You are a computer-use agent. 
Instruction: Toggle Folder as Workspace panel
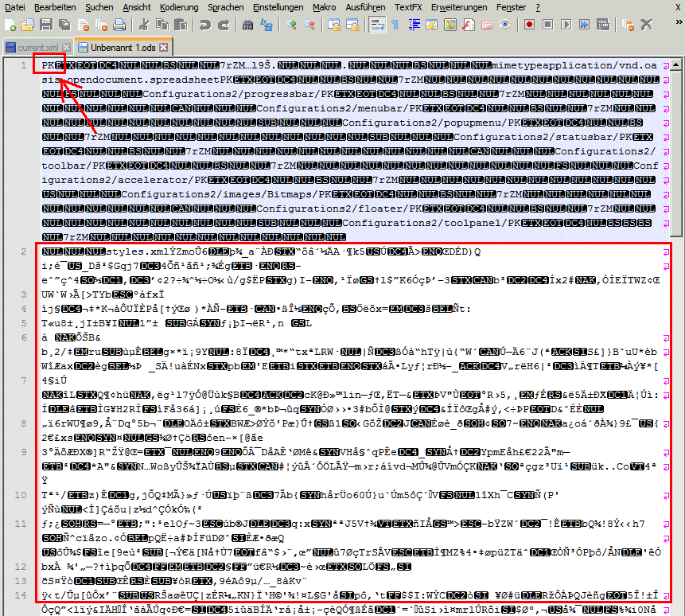(487, 25)
